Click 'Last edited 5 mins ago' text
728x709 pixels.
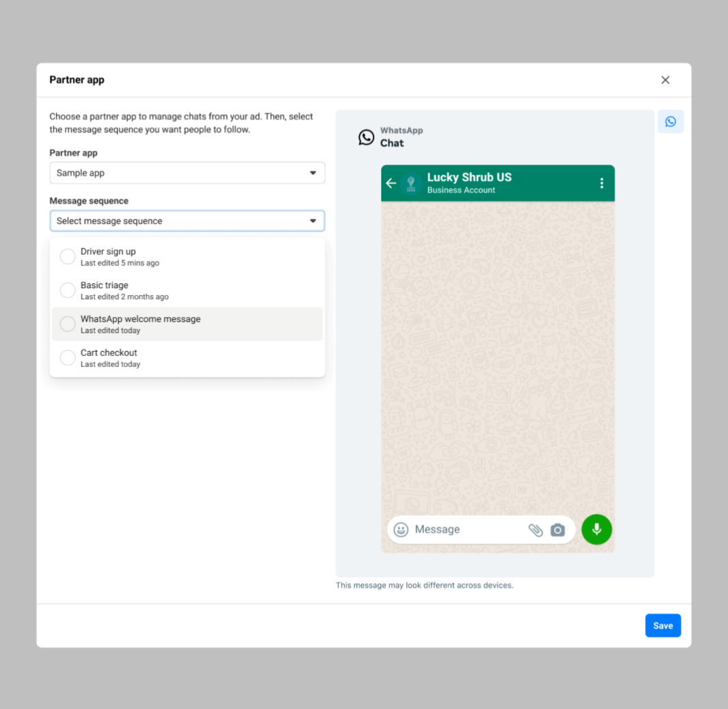coord(120,263)
